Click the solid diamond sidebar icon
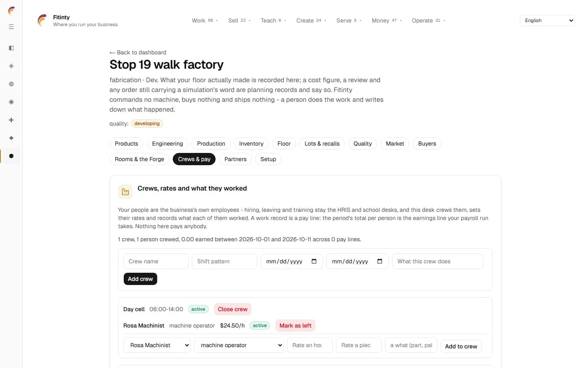The image size is (588, 368). (11, 138)
